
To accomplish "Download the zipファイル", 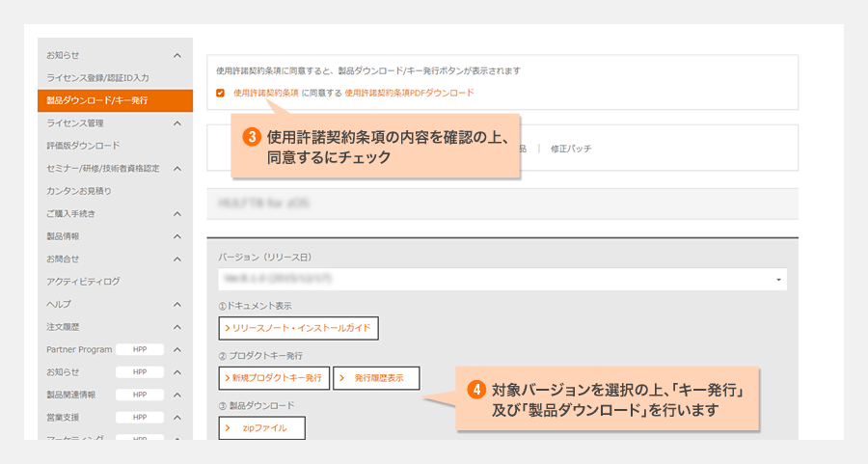I will [261, 427].
